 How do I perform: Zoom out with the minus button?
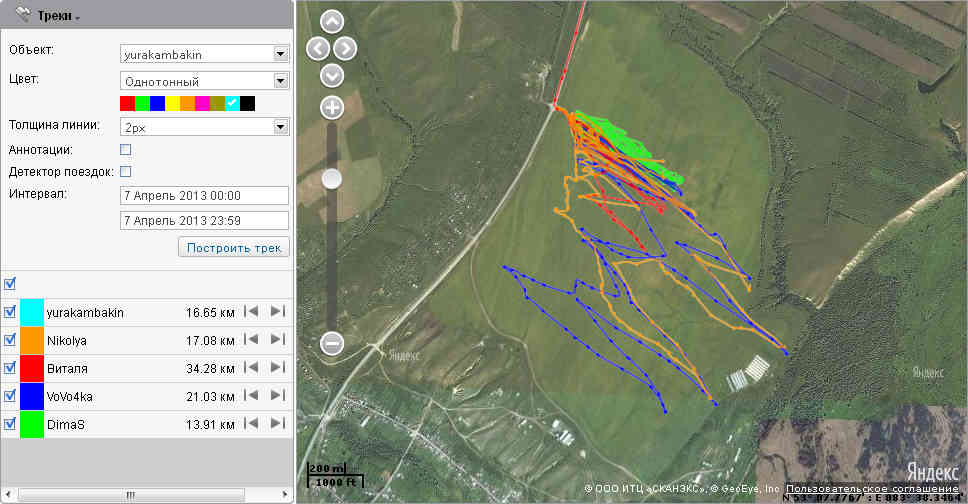pos(332,343)
